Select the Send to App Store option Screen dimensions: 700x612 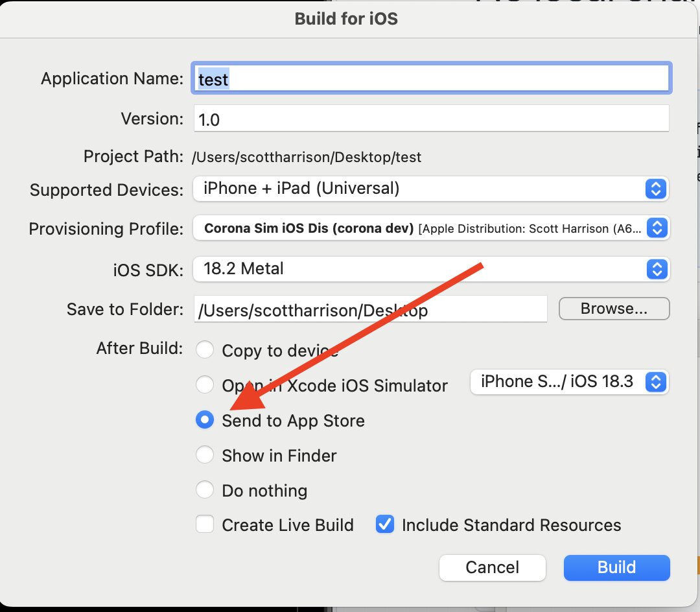click(x=204, y=419)
